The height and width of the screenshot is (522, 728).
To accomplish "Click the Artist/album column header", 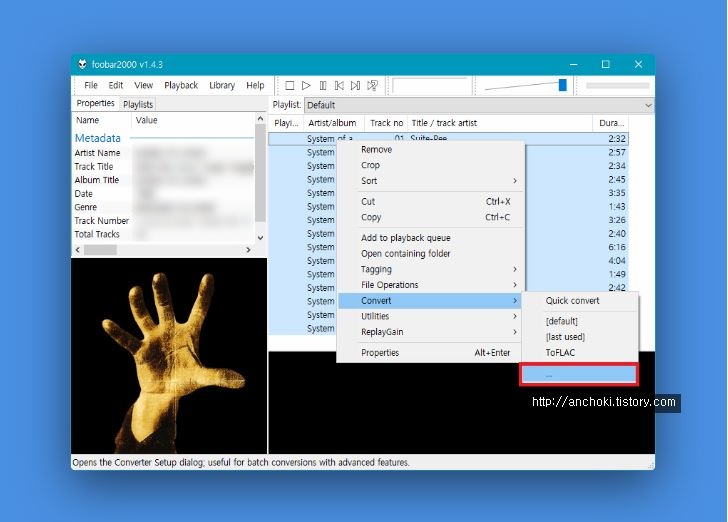I will coord(334,123).
